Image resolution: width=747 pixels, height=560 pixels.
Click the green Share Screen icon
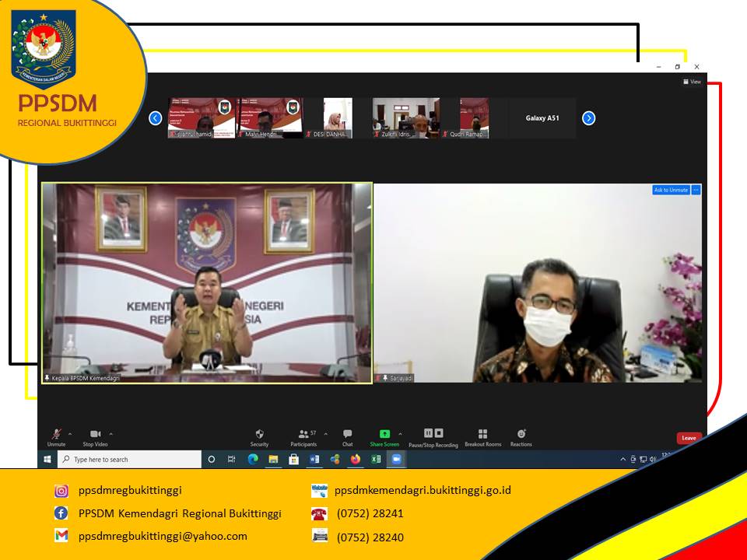tap(384, 434)
